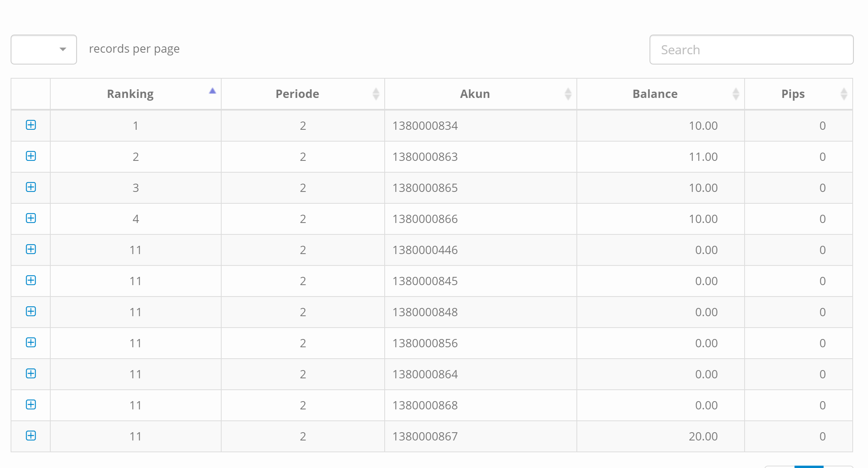Image resolution: width=868 pixels, height=468 pixels.
Task: Sort table by Periode column
Action: click(297, 94)
